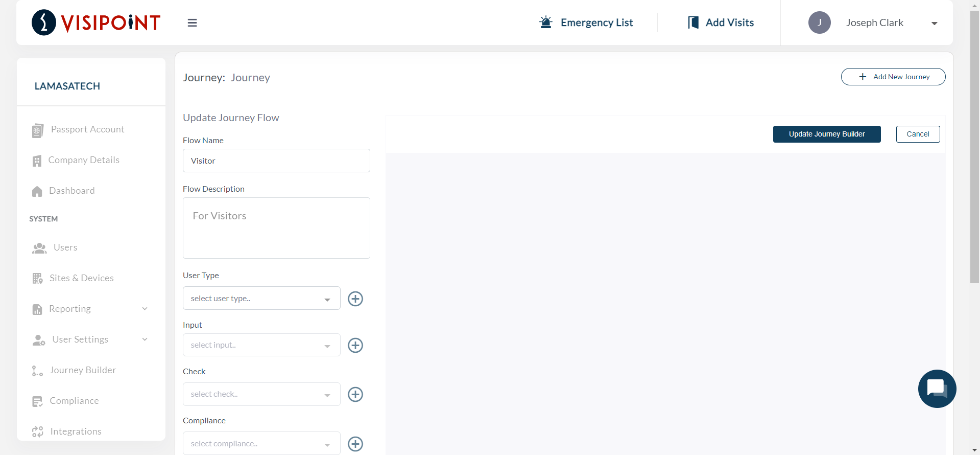Go to Journey Builder in sidebar
This screenshot has height=455, width=980.
tap(83, 370)
